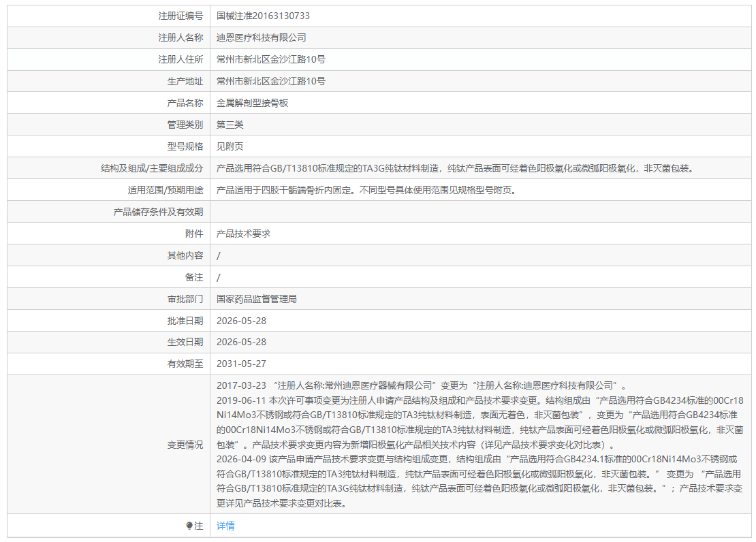Viewport: 756px width, 542px height.
Task: Select registrant name 迪恩医疗科技有限公司
Action: click(261, 37)
